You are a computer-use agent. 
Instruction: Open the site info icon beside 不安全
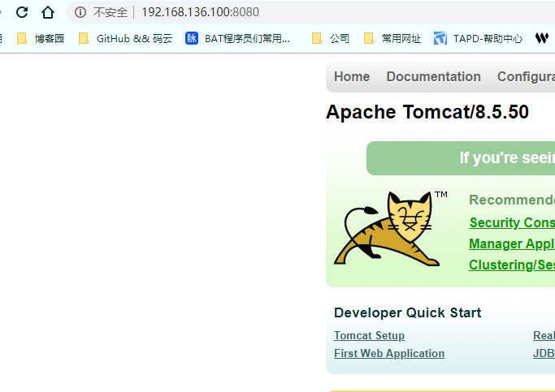coord(80,12)
